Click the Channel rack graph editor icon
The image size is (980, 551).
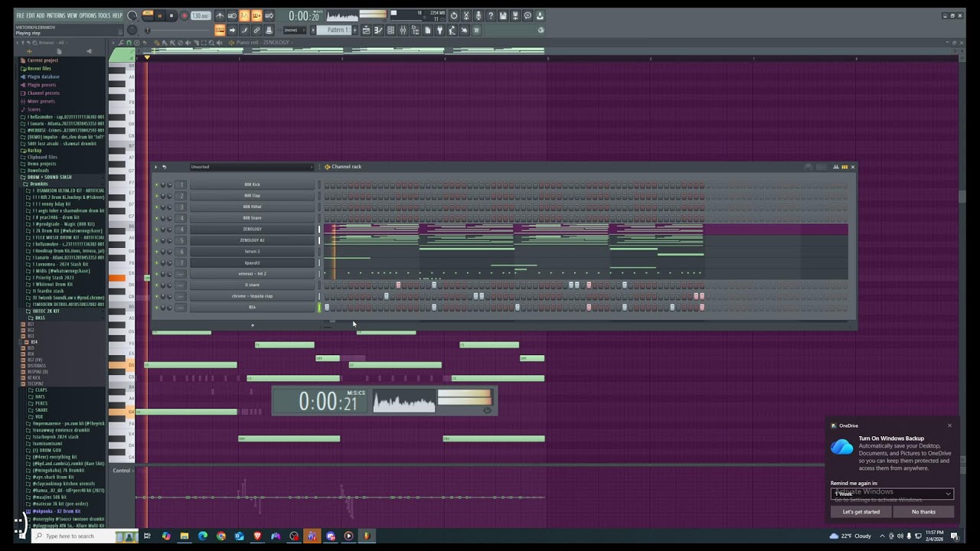(835, 167)
